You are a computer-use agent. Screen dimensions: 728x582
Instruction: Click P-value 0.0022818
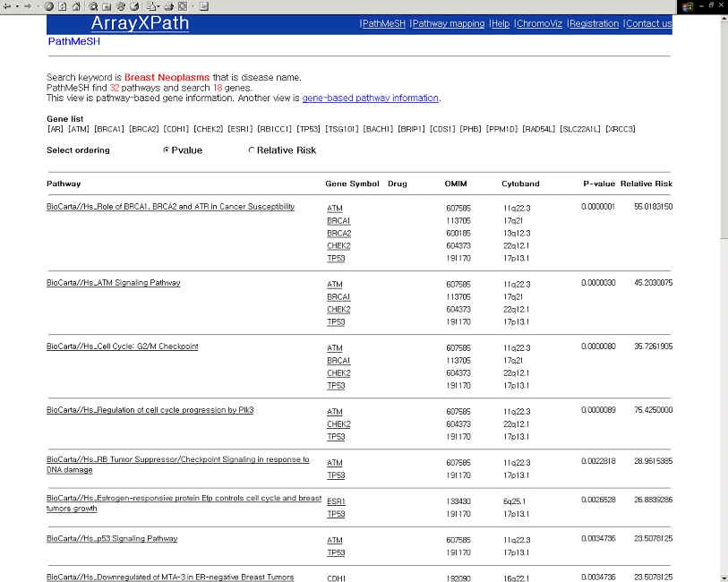[x=598, y=461]
